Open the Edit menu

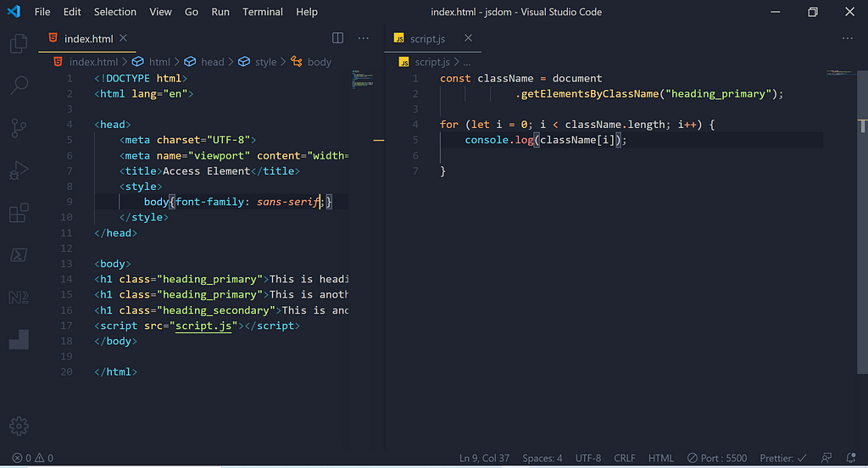click(72, 12)
